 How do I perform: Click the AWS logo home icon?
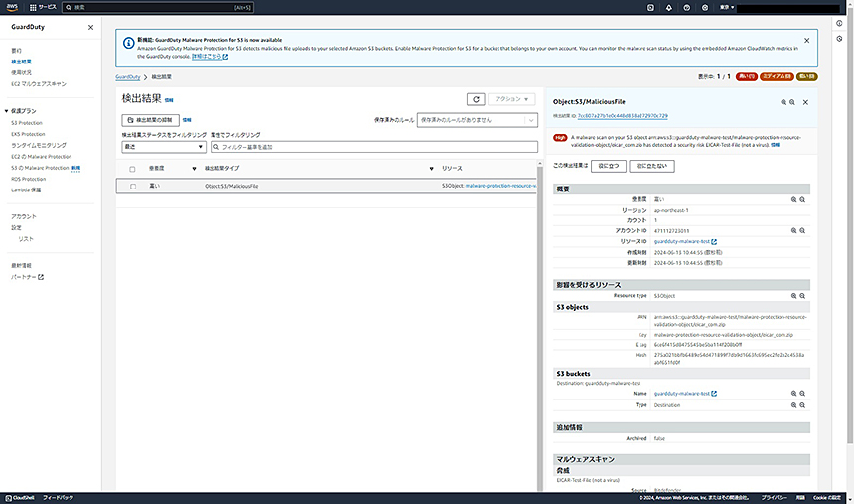12,7
